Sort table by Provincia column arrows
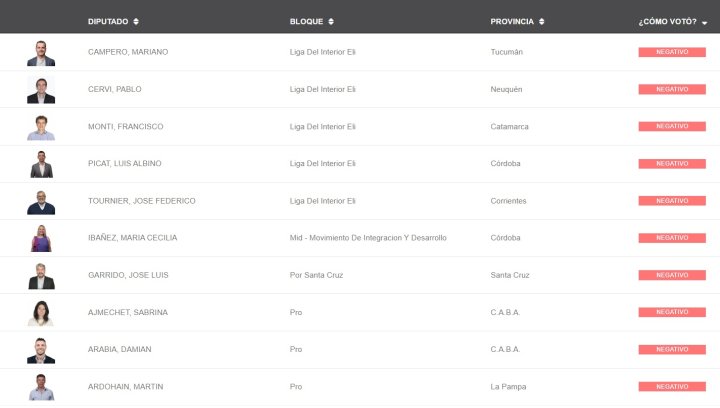Viewport: 720px width, 408px height. [x=541, y=22]
